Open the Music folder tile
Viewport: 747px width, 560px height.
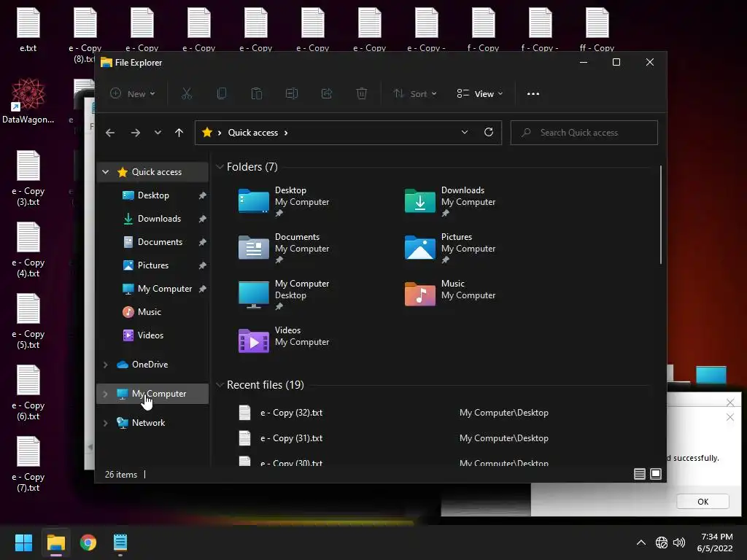tap(451, 294)
